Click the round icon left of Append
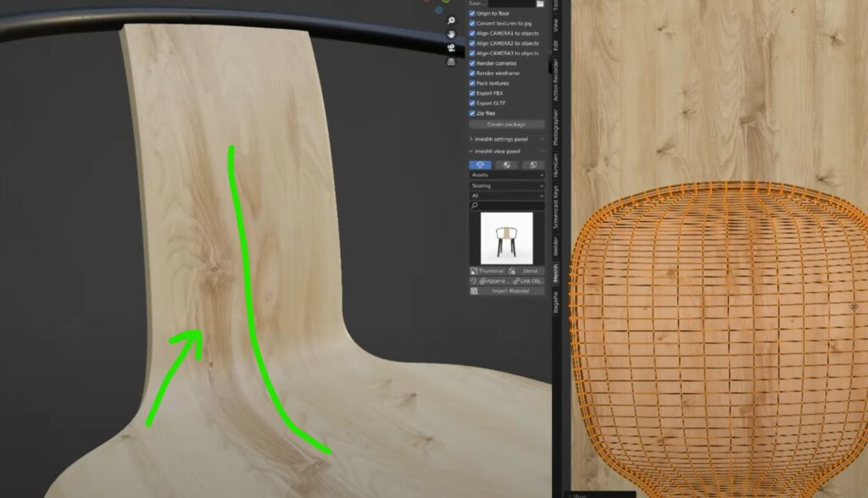868x498 pixels. pos(474,281)
